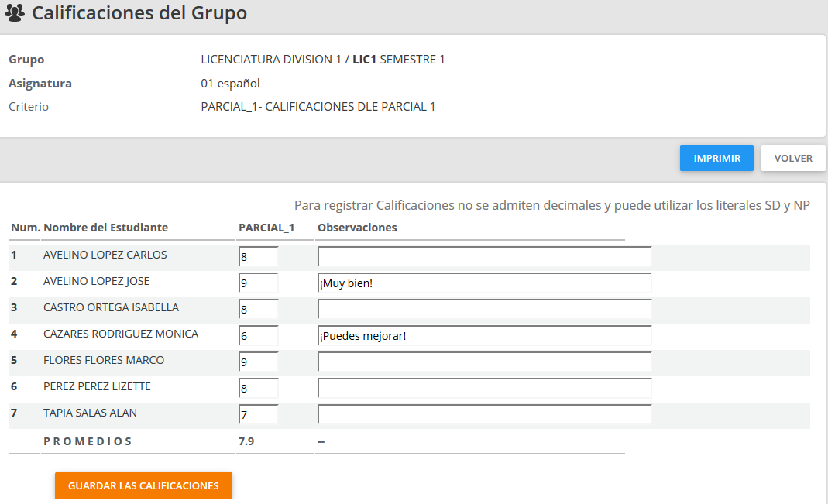Select the grade box for FLORES FLORES MARCO
The height and width of the screenshot is (504, 828).
pyautogui.click(x=259, y=362)
